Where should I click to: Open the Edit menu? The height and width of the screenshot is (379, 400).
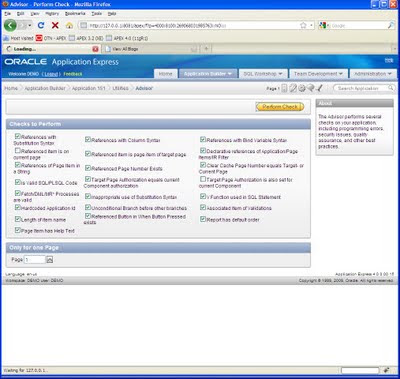pyautogui.click(x=21, y=14)
